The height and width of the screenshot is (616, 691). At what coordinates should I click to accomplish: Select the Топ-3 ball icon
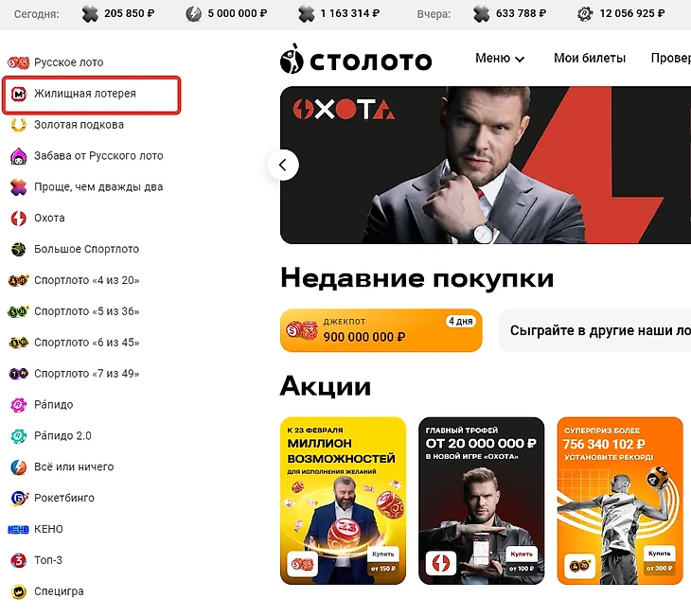19,560
